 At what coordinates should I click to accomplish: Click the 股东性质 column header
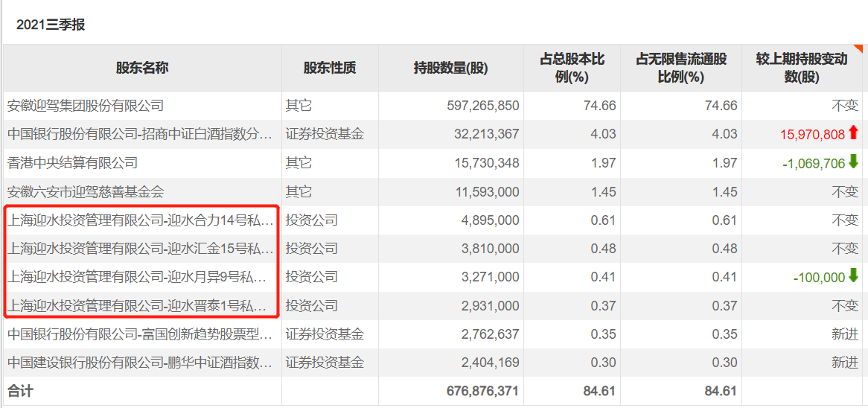tap(330, 68)
